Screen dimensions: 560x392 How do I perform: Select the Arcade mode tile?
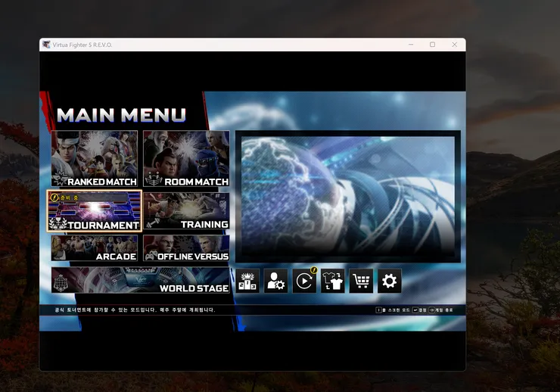[95, 247]
